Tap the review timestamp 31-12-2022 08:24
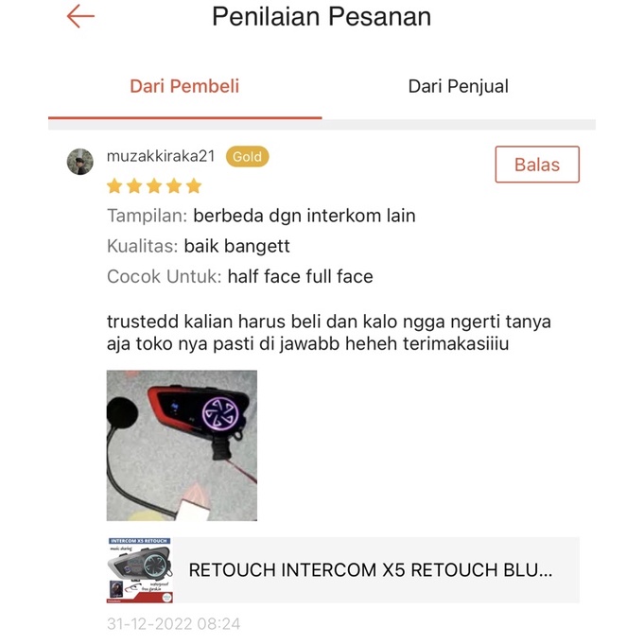The height and width of the screenshot is (644, 644). 173,624
